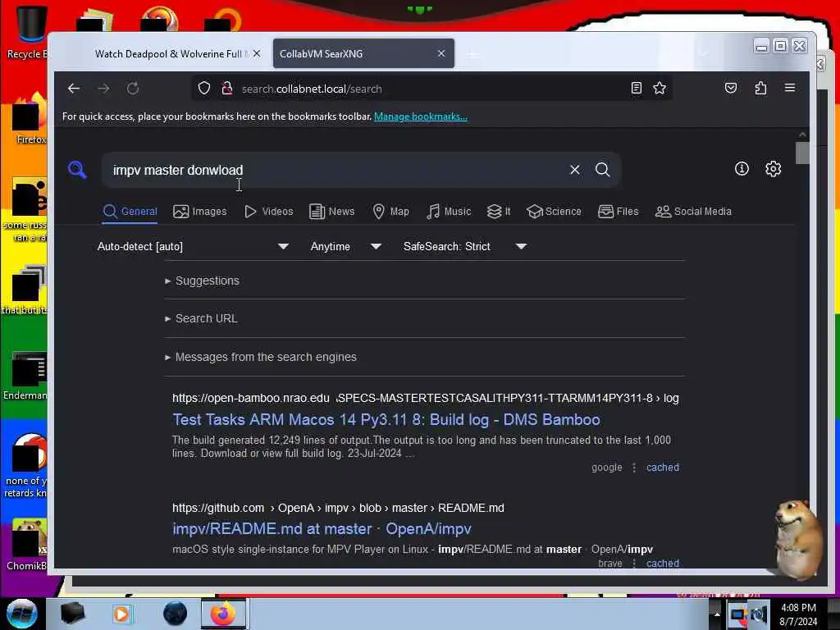
Task: Open the options dots beside google cached
Action: click(x=634, y=468)
